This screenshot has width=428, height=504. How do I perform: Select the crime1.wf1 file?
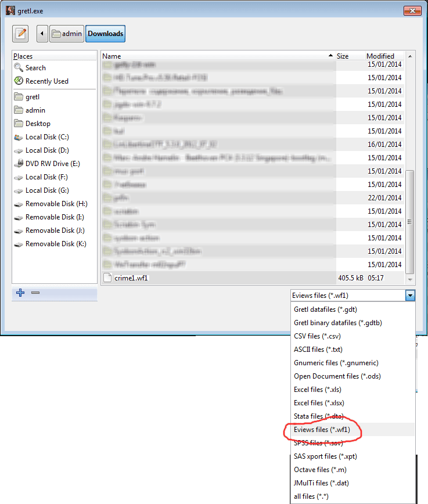[131, 278]
